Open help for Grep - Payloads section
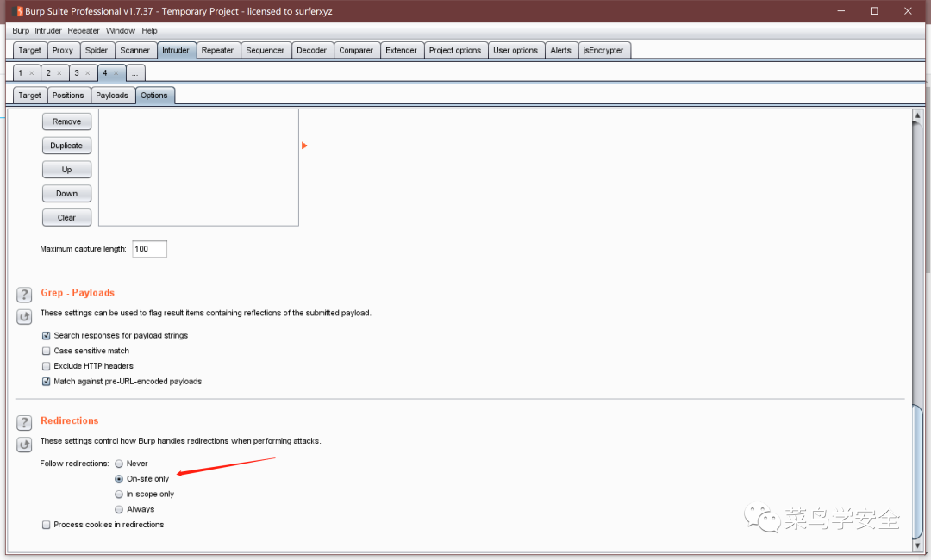Viewport: 931px width, 560px height. [24, 295]
